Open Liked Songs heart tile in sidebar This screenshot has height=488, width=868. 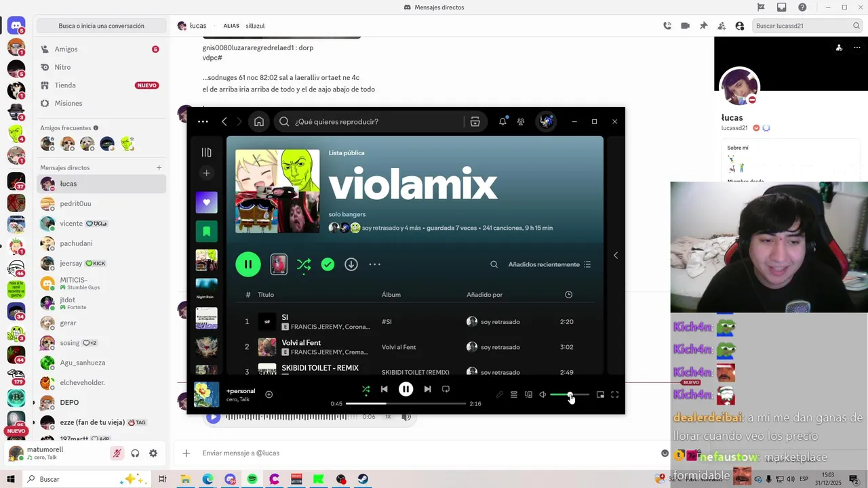[207, 202]
